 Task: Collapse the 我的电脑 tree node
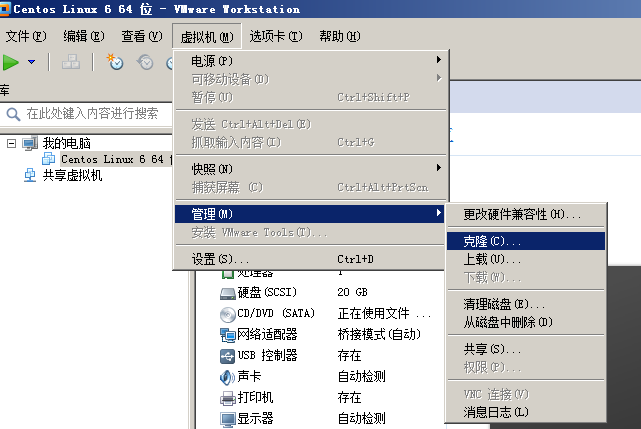pos(11,143)
